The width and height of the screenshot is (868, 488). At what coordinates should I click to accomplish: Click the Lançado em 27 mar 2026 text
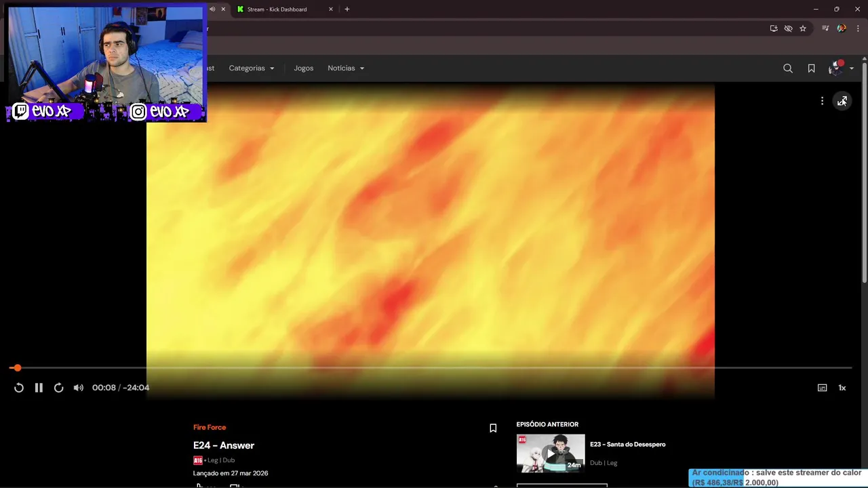point(231,473)
